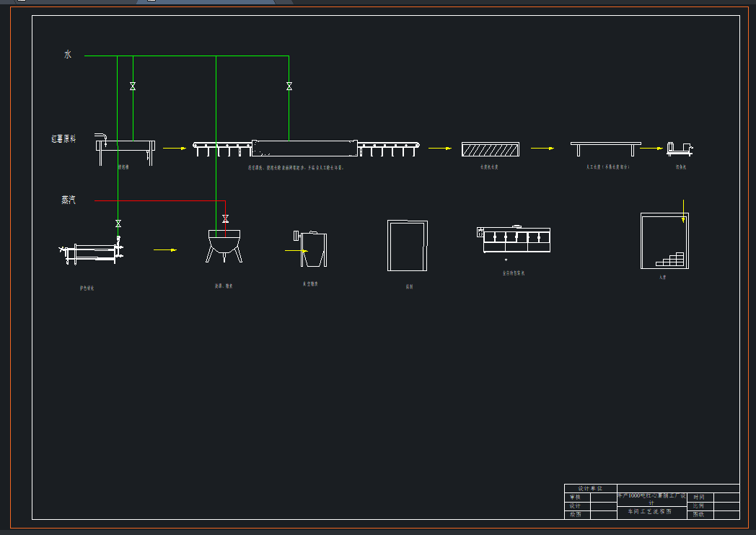Click the caption under the hatched peeling machine

(489, 167)
